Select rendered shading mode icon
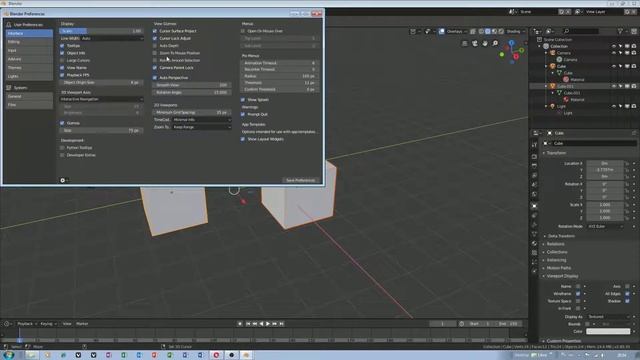Image resolution: width=640 pixels, height=360 pixels. [501, 31]
